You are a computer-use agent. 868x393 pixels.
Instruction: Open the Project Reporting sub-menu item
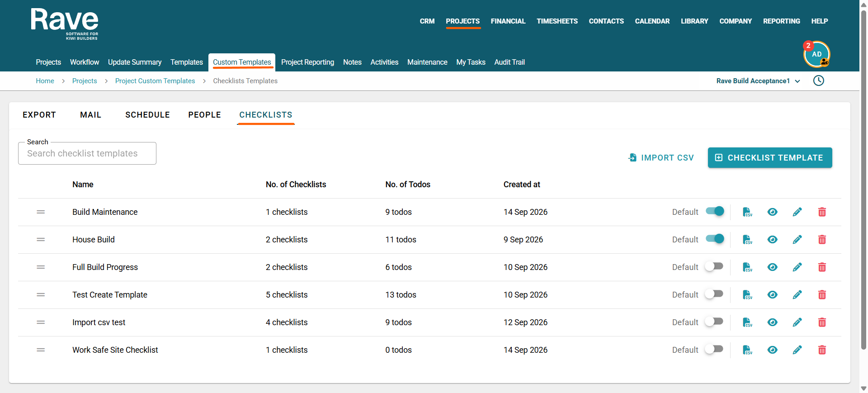pos(307,62)
